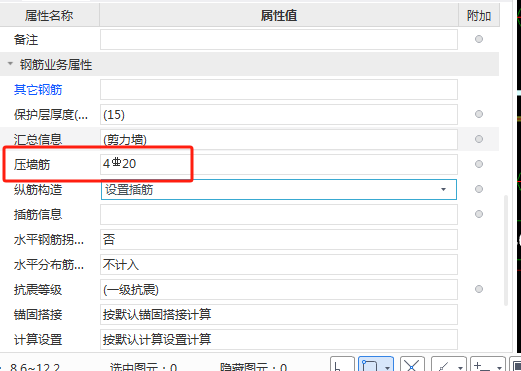The image size is (521, 371).
Task: Select the 纵筋构造 property name
Action: (38, 190)
